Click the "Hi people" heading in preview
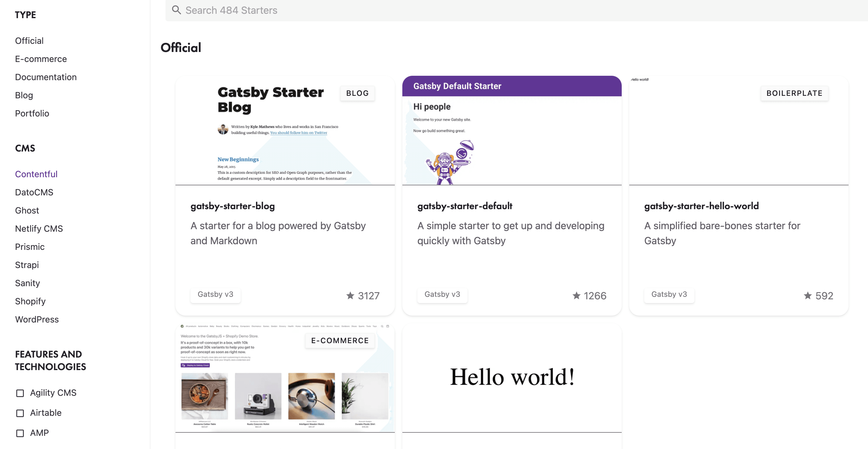868x449 pixels. (x=432, y=107)
